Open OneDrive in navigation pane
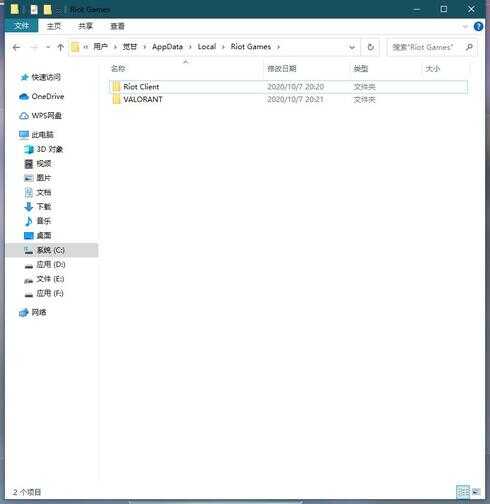Screen dimensions: 490x504 pos(42,97)
